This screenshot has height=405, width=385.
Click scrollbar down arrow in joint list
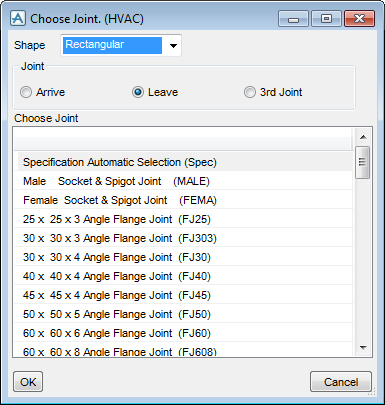coord(363,348)
